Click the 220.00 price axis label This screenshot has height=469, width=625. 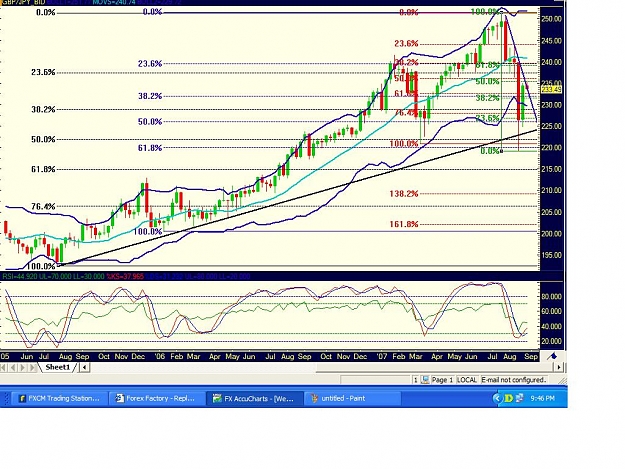552,147
